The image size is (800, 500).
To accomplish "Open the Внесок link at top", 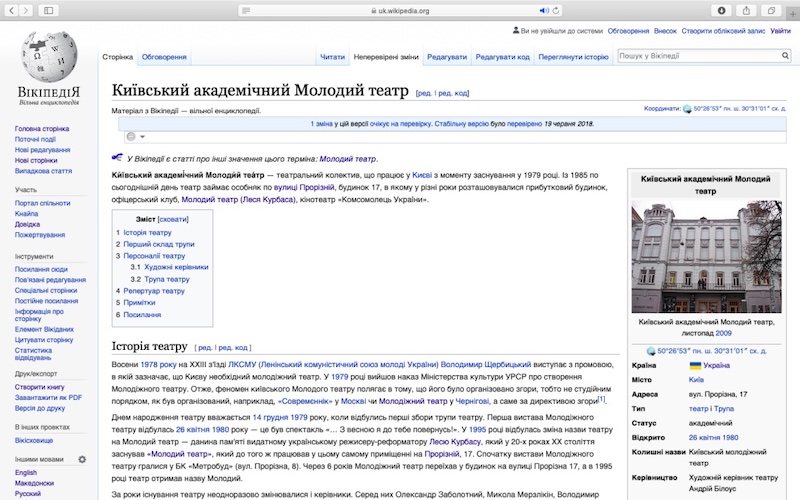I will tap(665, 31).
